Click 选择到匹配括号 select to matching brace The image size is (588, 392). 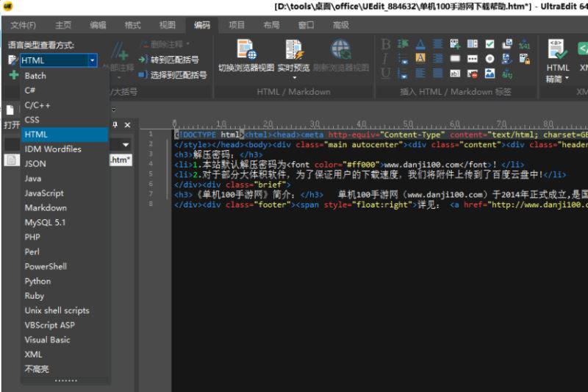coord(173,75)
